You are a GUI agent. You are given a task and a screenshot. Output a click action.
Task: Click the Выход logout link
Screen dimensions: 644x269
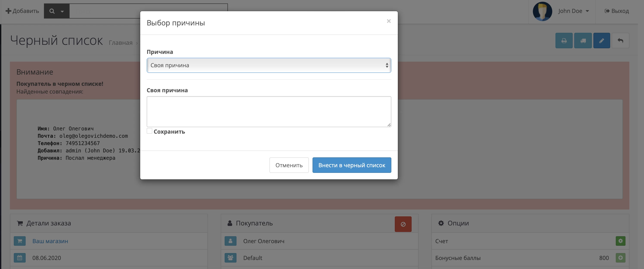(x=616, y=11)
